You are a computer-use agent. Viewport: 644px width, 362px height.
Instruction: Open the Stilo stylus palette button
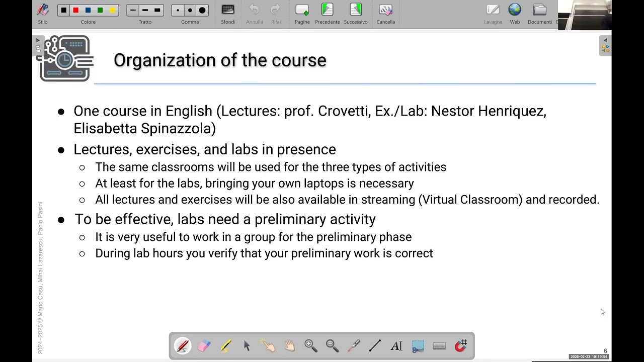coord(43,14)
